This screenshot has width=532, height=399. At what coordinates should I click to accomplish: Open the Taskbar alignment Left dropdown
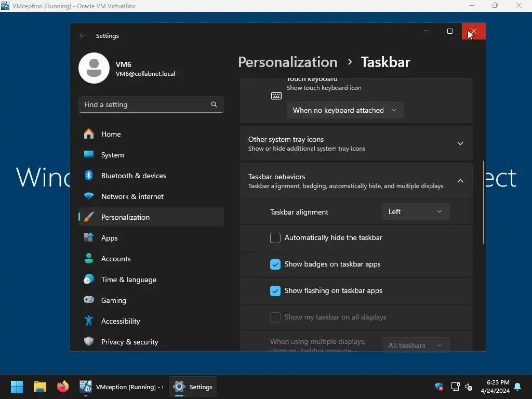click(416, 211)
